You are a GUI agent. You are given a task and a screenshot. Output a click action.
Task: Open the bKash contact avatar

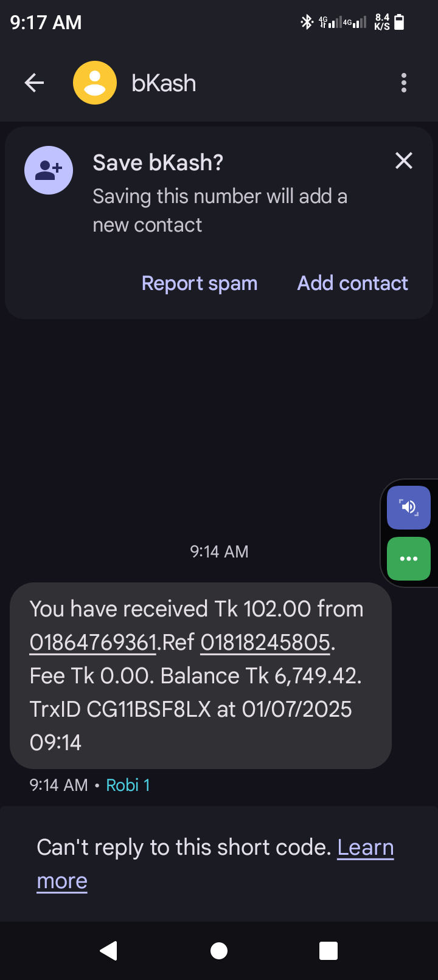95,83
